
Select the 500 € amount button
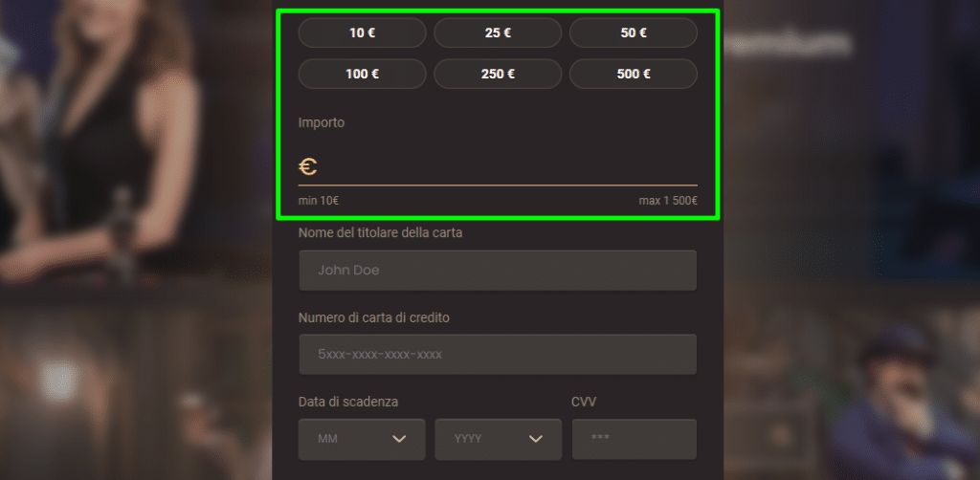(x=634, y=74)
